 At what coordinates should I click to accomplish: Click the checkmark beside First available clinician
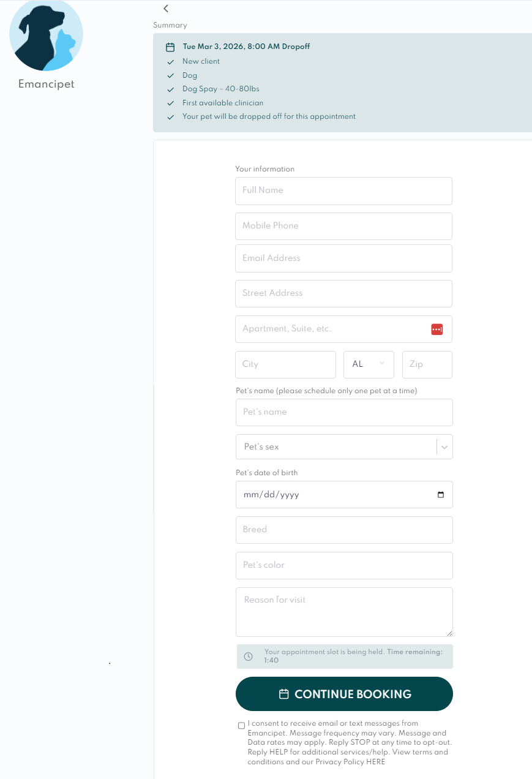[170, 103]
